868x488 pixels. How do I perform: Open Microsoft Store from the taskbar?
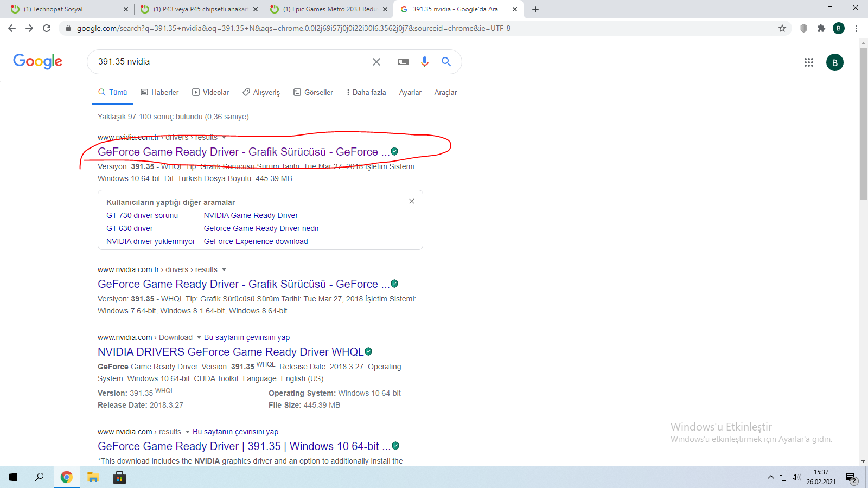(119, 477)
